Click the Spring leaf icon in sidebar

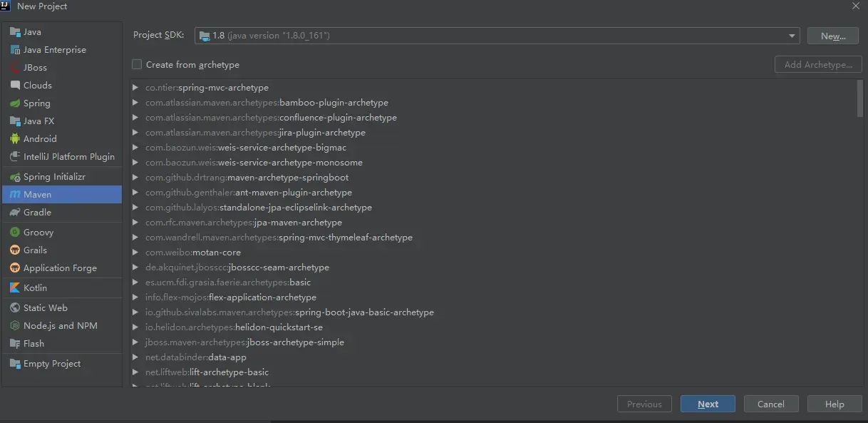tap(15, 103)
